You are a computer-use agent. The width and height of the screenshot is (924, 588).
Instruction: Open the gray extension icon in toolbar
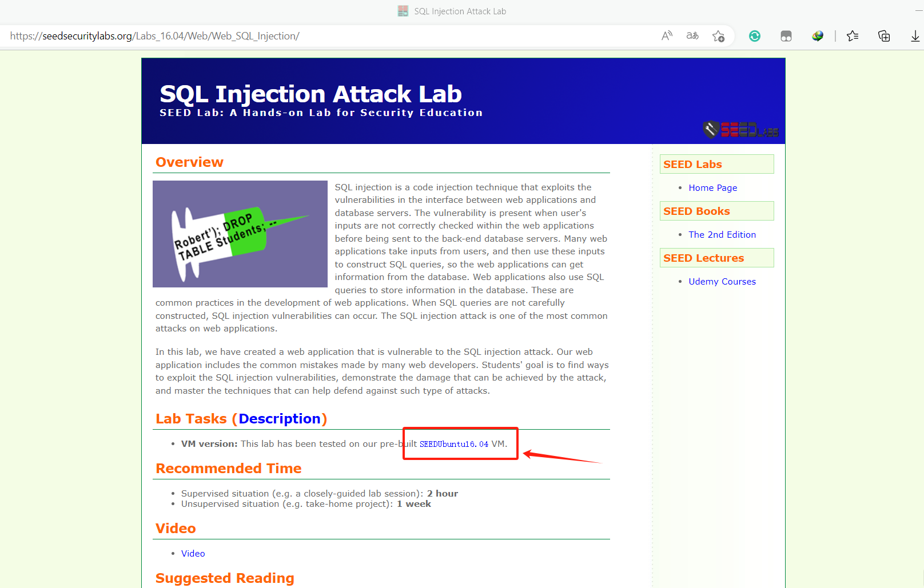click(x=786, y=36)
